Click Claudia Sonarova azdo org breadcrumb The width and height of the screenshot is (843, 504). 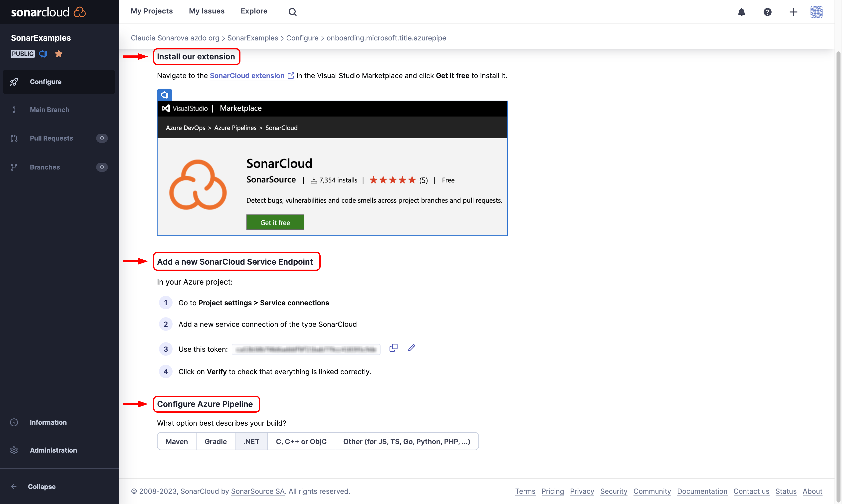pos(175,38)
